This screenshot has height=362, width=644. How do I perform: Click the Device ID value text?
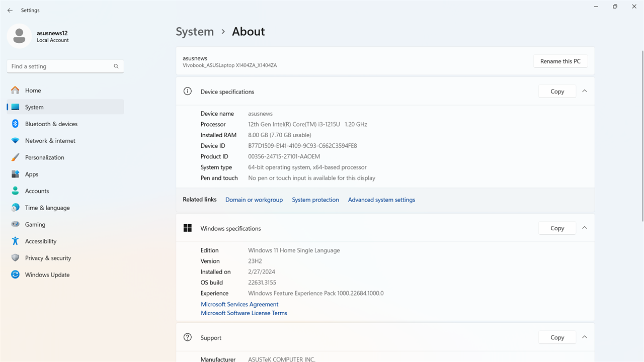(x=302, y=146)
